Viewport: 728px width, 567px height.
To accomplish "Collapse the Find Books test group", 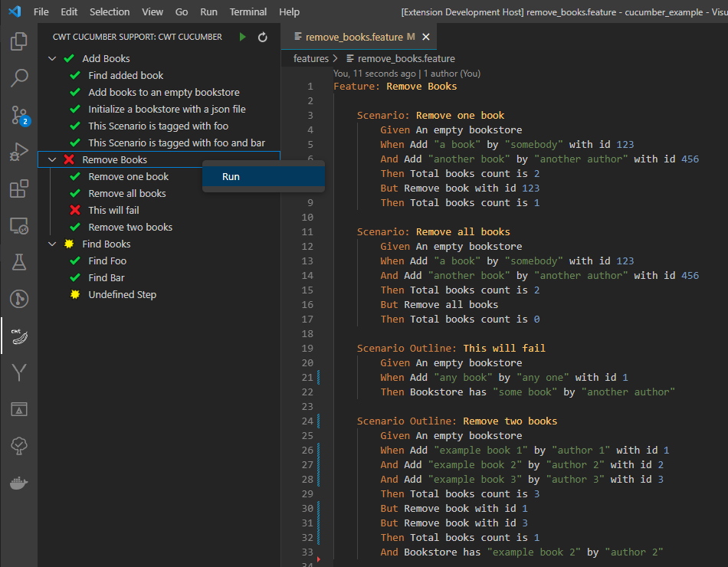I will click(52, 244).
